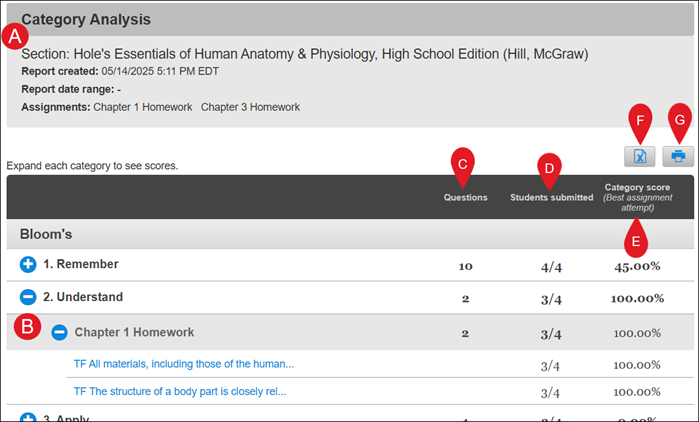Open the 'TF The structure of a body part' link
This screenshot has height=422, width=700.
click(180, 392)
